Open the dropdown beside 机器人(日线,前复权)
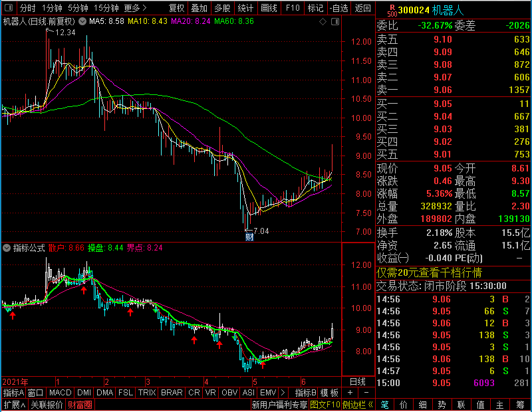The image size is (532, 412). pyautogui.click(x=82, y=21)
